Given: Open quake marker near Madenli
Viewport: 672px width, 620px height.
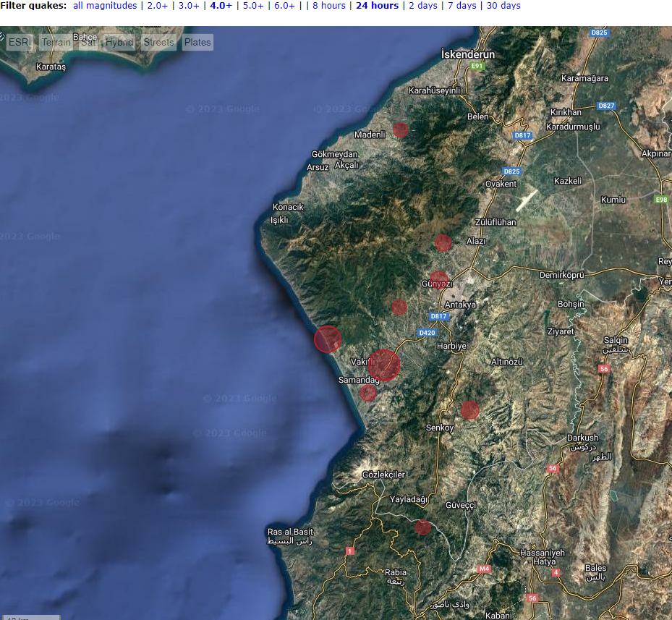Looking at the screenshot, I should tap(401, 130).
